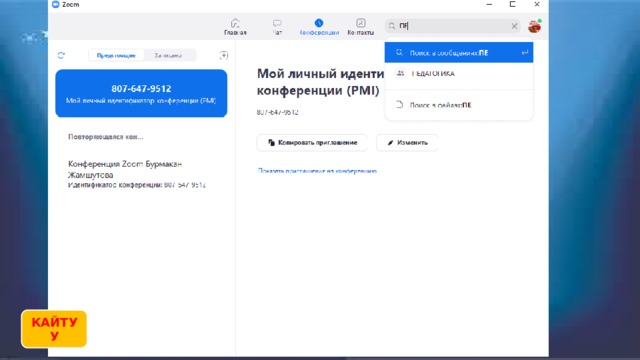The width and height of the screenshot is (640, 360).
Task: Open the Главная home tab
Action: tap(235, 27)
